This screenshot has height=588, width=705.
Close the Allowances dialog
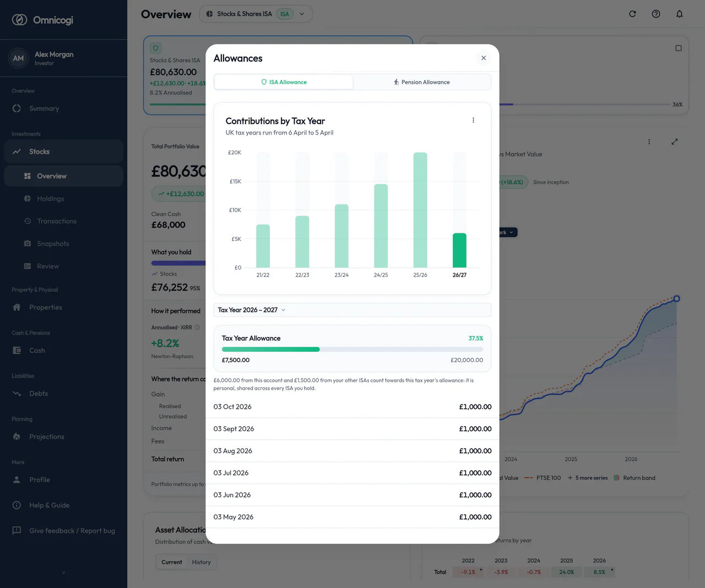[484, 58]
